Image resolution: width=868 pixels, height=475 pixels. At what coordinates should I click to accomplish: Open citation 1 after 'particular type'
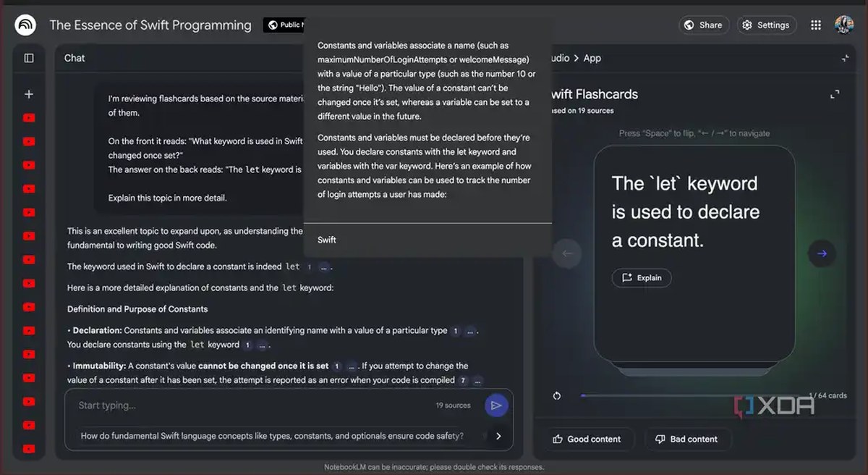coord(455,331)
